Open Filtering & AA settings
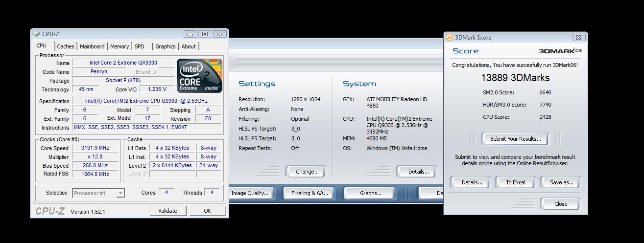Viewport: 644px width, 243px height. tap(309, 193)
